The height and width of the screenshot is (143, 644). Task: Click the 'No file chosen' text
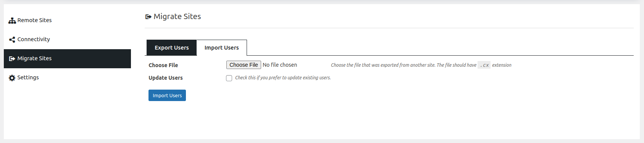[x=280, y=65]
